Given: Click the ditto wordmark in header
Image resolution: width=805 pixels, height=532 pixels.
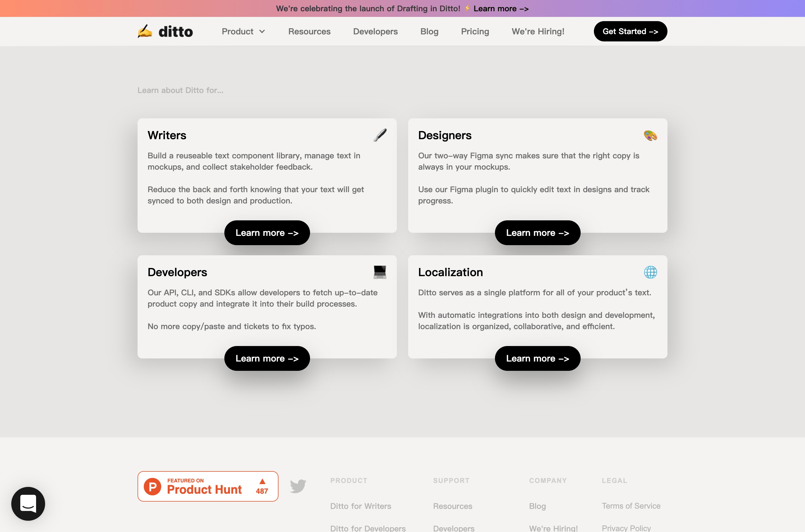Looking at the screenshot, I should pyautogui.click(x=175, y=32).
